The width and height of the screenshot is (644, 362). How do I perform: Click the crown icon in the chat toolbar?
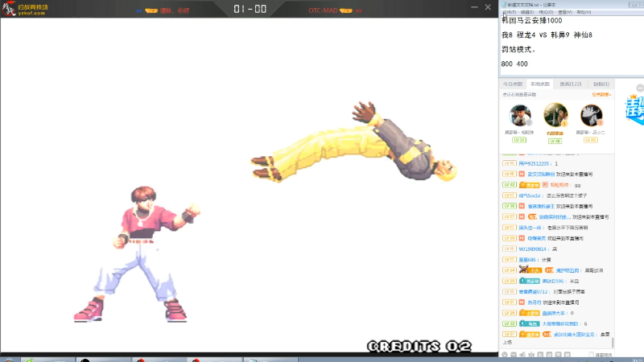[x=531, y=355]
